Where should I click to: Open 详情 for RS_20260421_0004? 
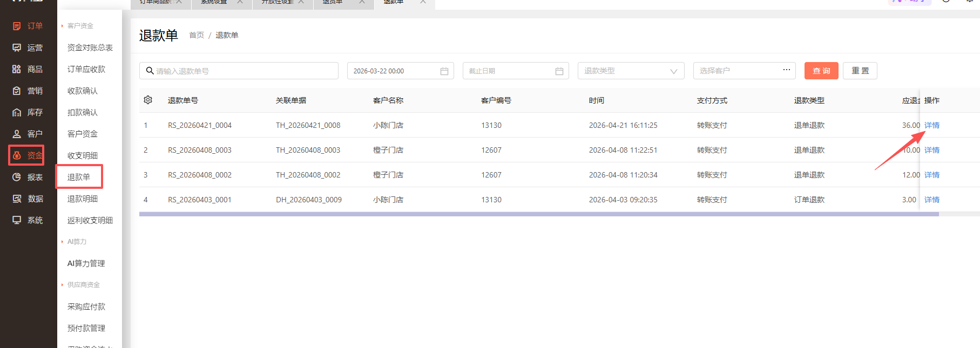point(932,125)
